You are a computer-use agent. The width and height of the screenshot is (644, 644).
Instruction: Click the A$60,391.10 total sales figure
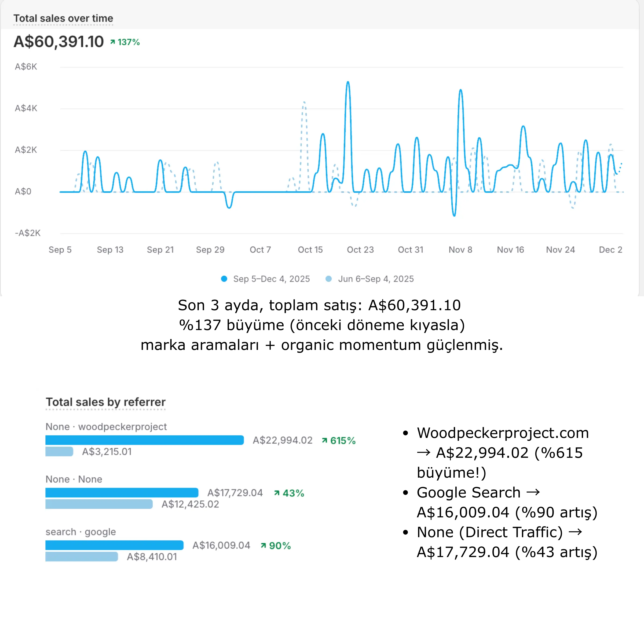tap(59, 42)
